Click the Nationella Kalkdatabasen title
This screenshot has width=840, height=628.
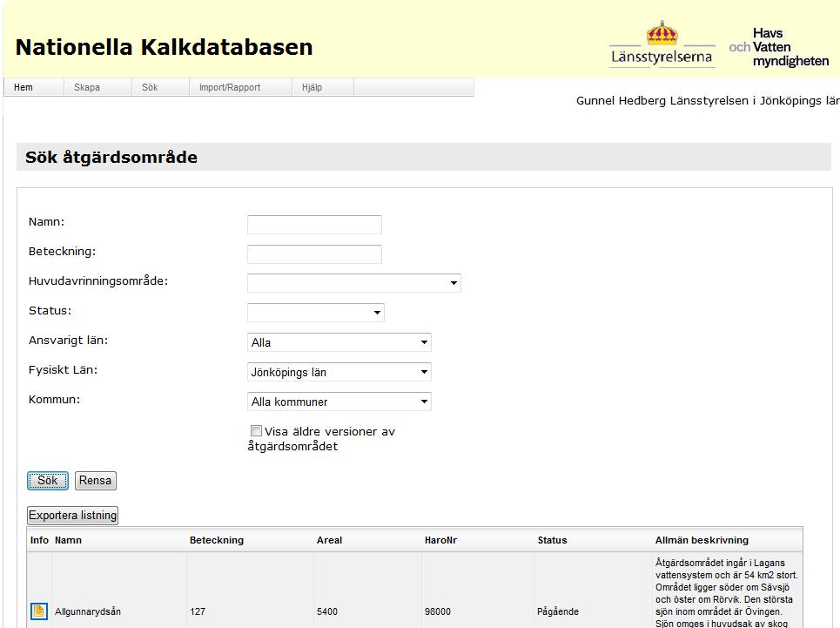[164, 47]
